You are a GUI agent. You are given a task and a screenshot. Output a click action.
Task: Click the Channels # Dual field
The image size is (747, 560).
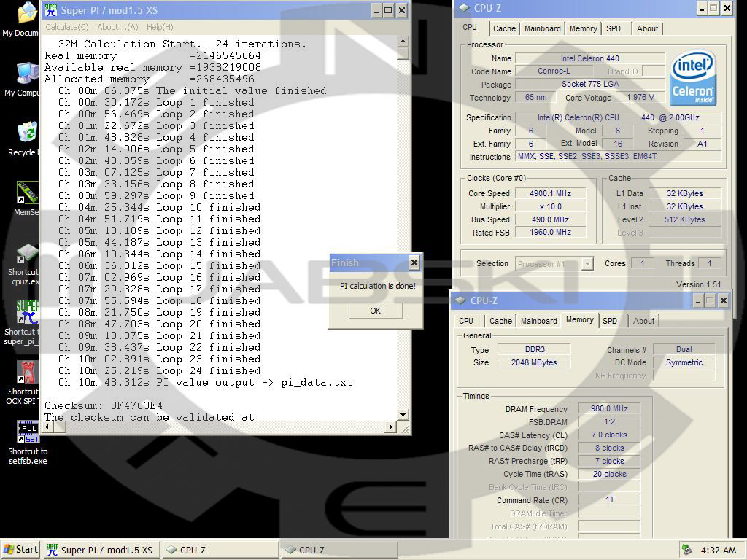pos(684,349)
